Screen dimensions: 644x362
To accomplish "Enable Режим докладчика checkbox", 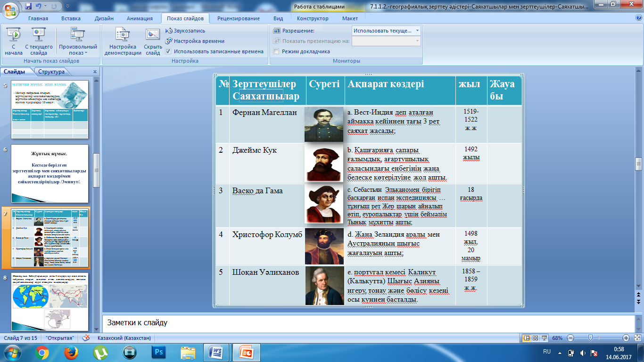I will pyautogui.click(x=276, y=51).
